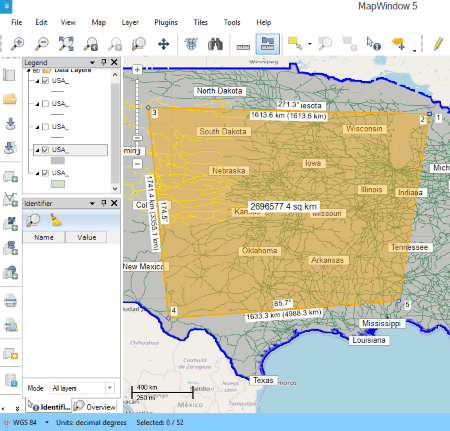This screenshot has width=450, height=431.
Task: Toggle the last USA_ layer checkbox
Action: (46, 173)
